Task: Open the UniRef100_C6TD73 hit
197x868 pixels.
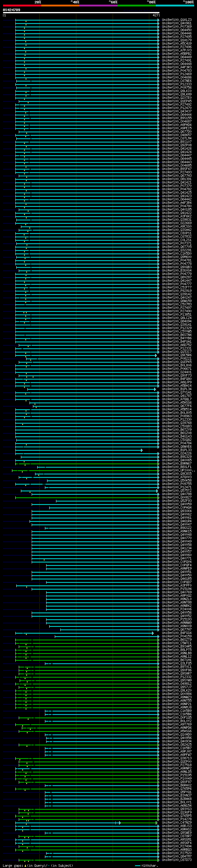Action: (x=177, y=860)
